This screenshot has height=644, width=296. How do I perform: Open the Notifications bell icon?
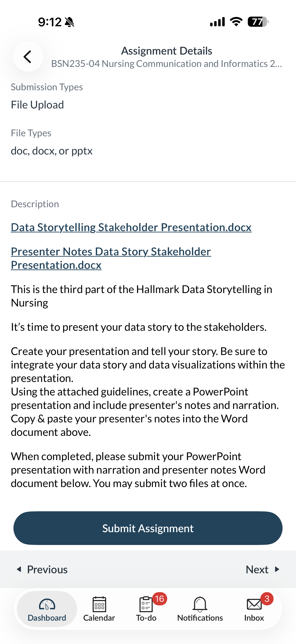tap(200, 604)
